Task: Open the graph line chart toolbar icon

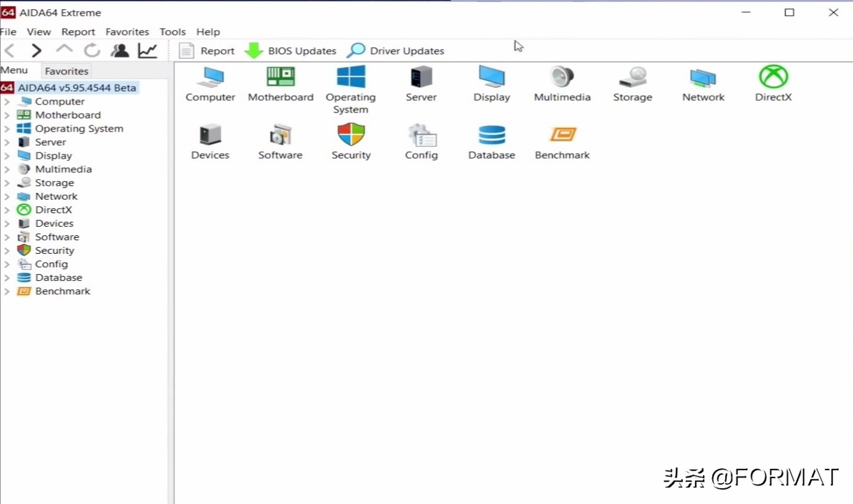Action: coord(147,50)
